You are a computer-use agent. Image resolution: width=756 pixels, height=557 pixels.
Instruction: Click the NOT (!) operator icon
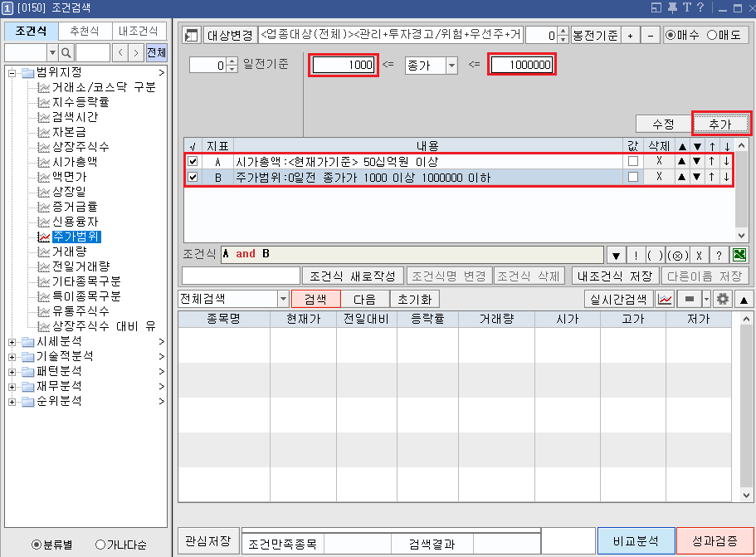pyautogui.click(x=637, y=255)
